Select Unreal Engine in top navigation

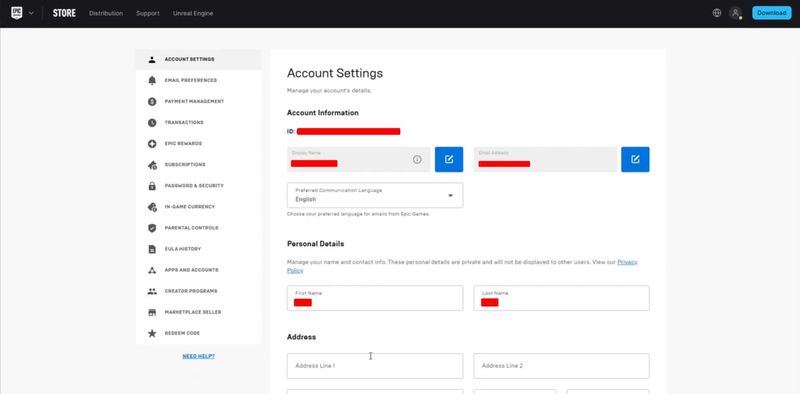tap(193, 13)
